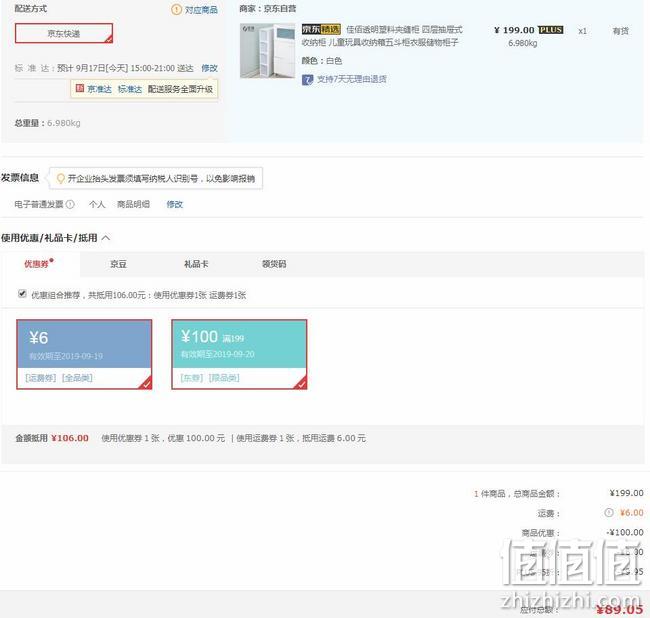Click the 有货 stock status text
The width and height of the screenshot is (650, 618).
pyautogui.click(x=621, y=31)
